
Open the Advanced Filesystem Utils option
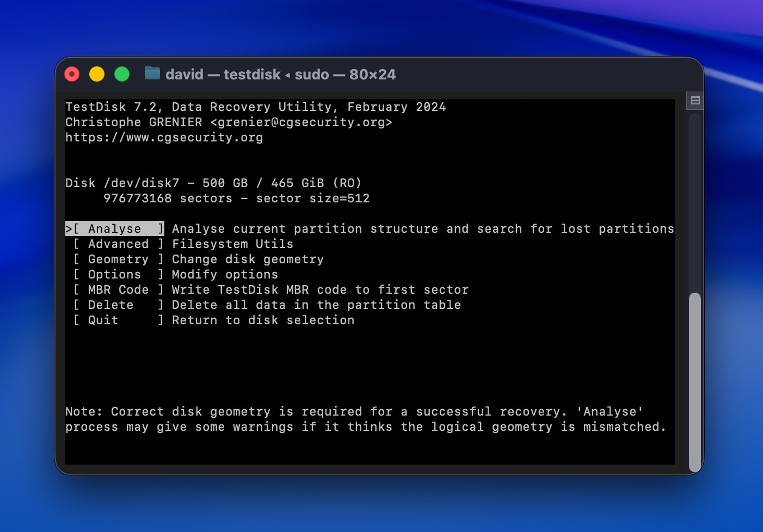tap(118, 244)
